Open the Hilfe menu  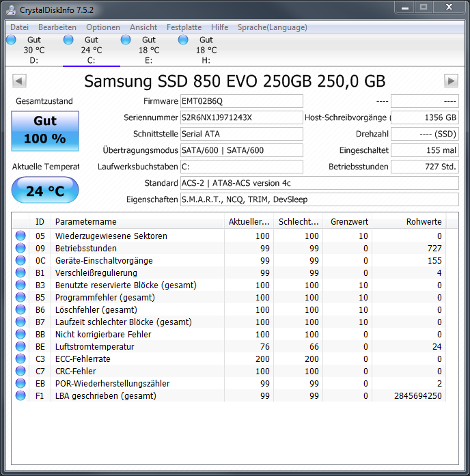point(219,27)
